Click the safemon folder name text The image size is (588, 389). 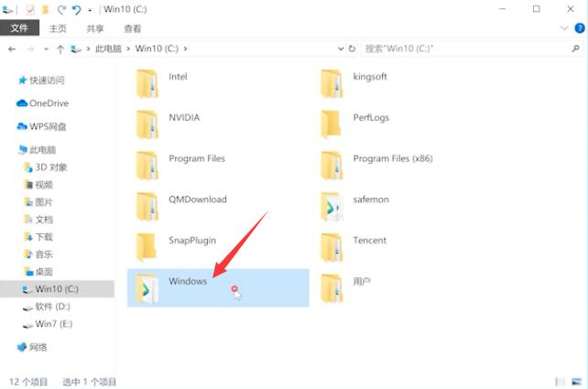point(371,200)
